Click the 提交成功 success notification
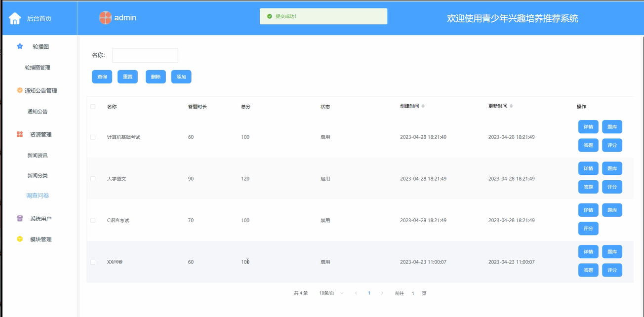The width and height of the screenshot is (644, 317). coord(323,16)
